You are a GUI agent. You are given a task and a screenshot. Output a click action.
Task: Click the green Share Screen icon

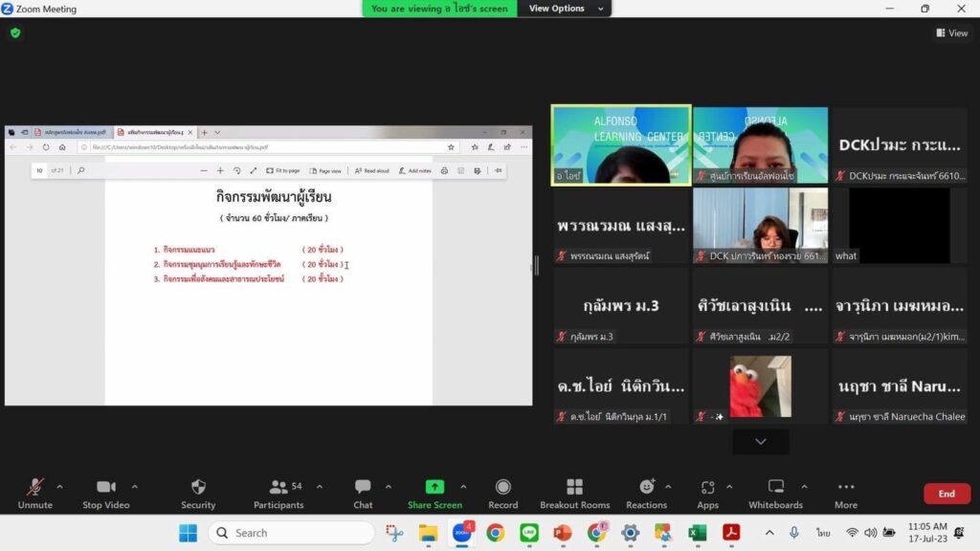tap(434, 487)
